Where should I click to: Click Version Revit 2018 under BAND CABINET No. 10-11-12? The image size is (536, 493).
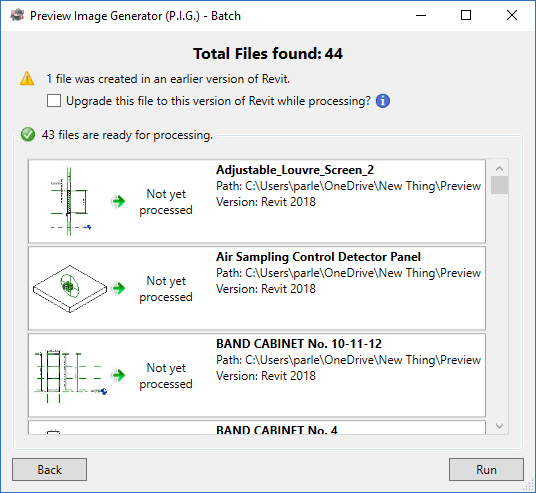point(266,376)
